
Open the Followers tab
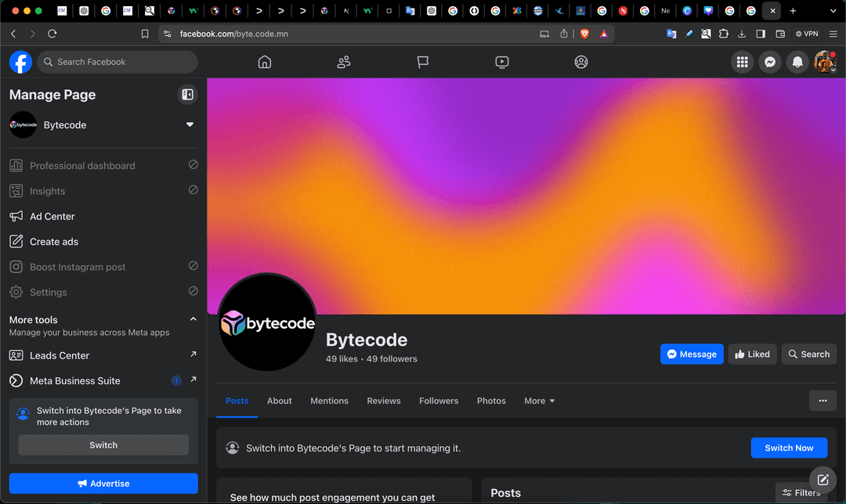point(439,401)
